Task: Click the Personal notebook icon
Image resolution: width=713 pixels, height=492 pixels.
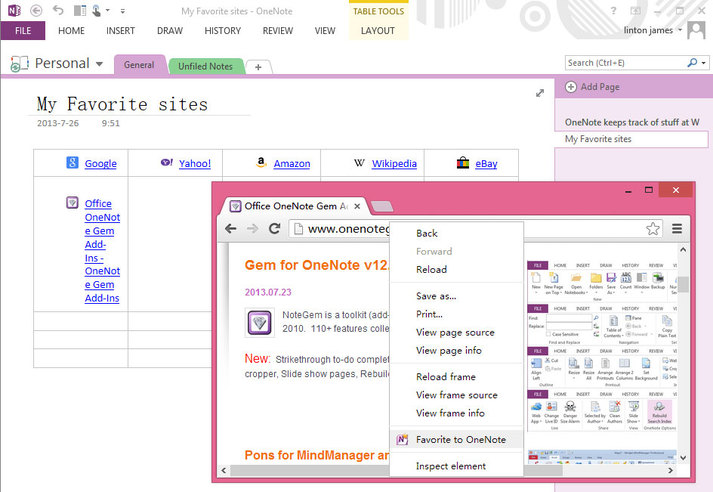Action: 20,64
